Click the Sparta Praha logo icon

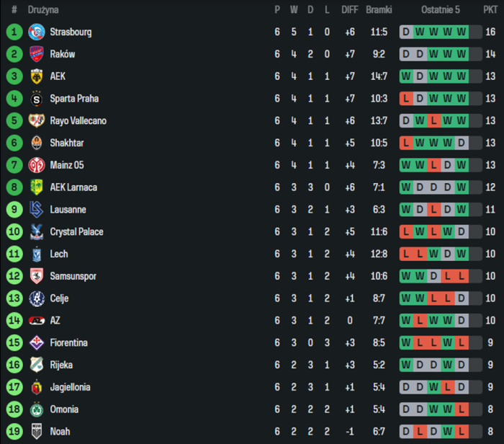tap(36, 99)
